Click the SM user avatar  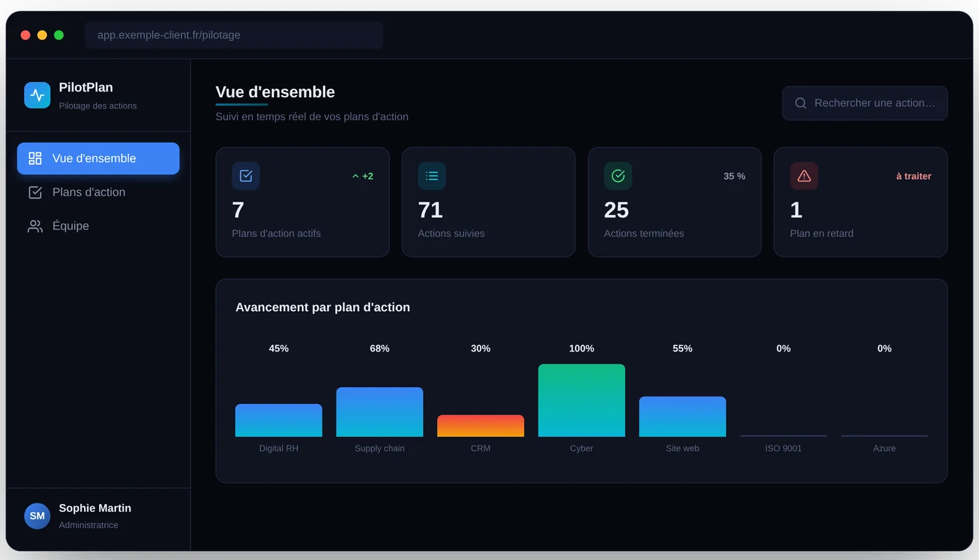coord(37,516)
